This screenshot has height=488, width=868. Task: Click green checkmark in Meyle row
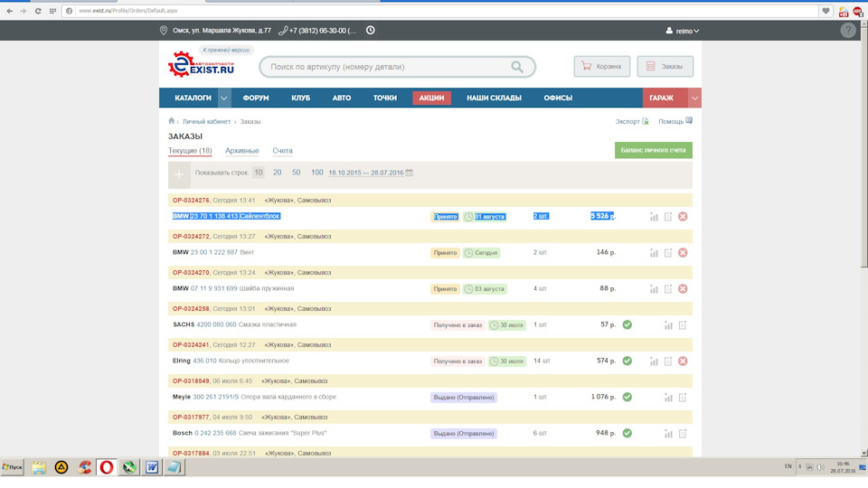(627, 397)
